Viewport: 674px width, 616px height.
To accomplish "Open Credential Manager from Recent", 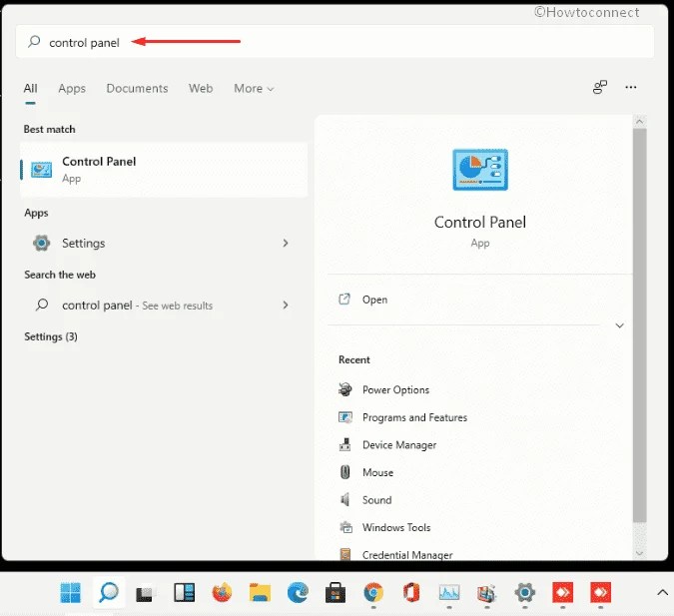I will [407, 555].
